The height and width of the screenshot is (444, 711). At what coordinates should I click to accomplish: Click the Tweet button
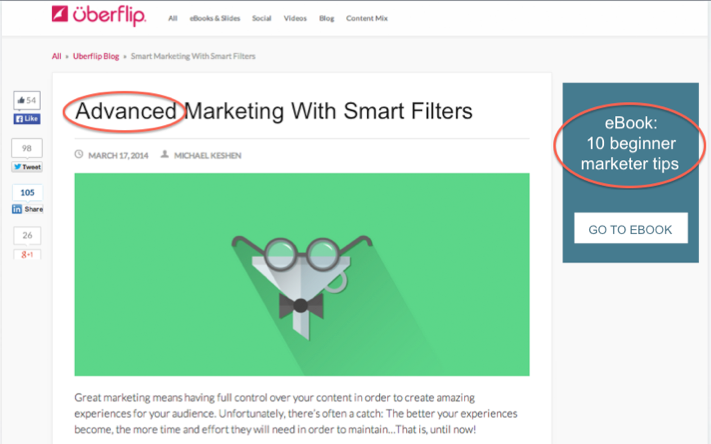pyautogui.click(x=27, y=167)
